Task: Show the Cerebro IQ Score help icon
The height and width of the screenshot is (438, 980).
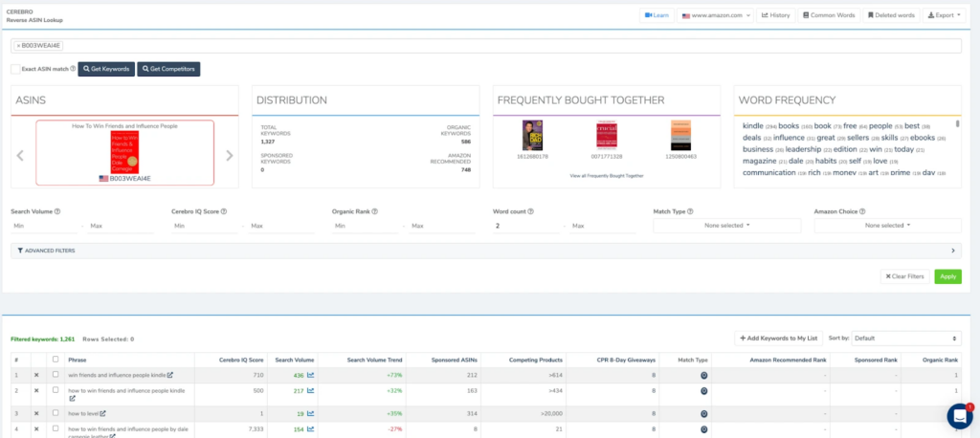Action: 224,211
